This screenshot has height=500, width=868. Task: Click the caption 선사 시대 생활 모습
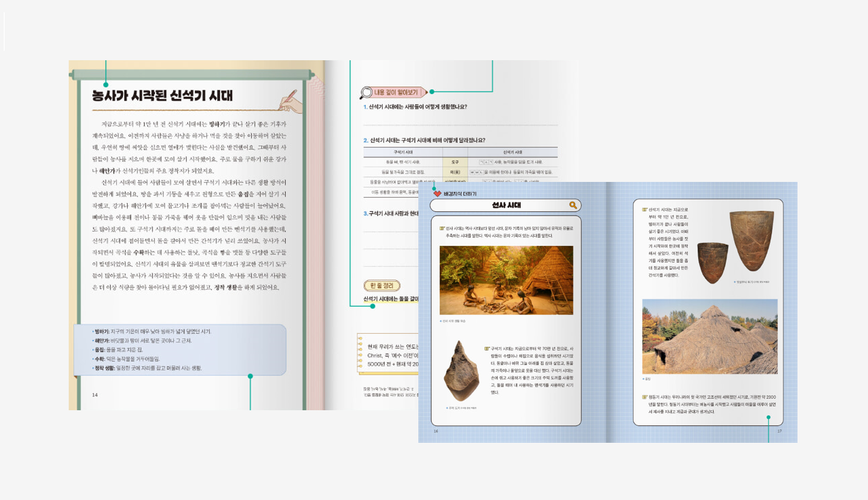coord(453,321)
